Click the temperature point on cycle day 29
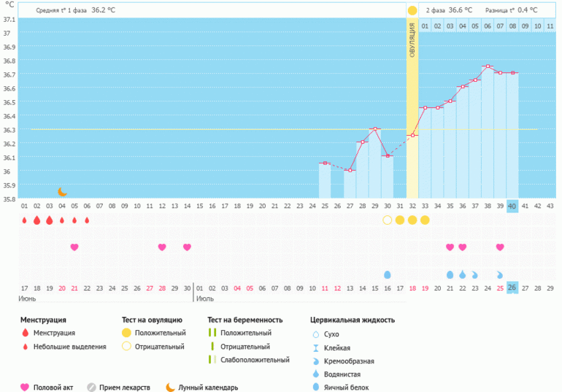The width and height of the screenshot is (562, 392). [x=374, y=129]
